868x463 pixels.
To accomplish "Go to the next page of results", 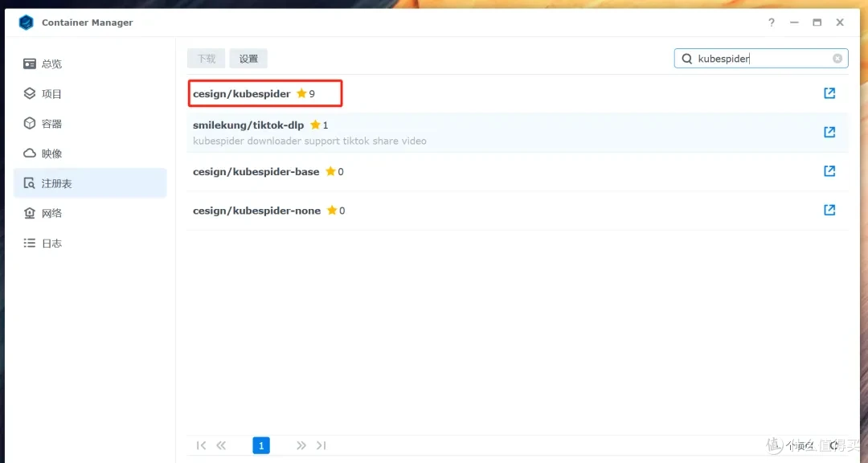I will pos(301,445).
